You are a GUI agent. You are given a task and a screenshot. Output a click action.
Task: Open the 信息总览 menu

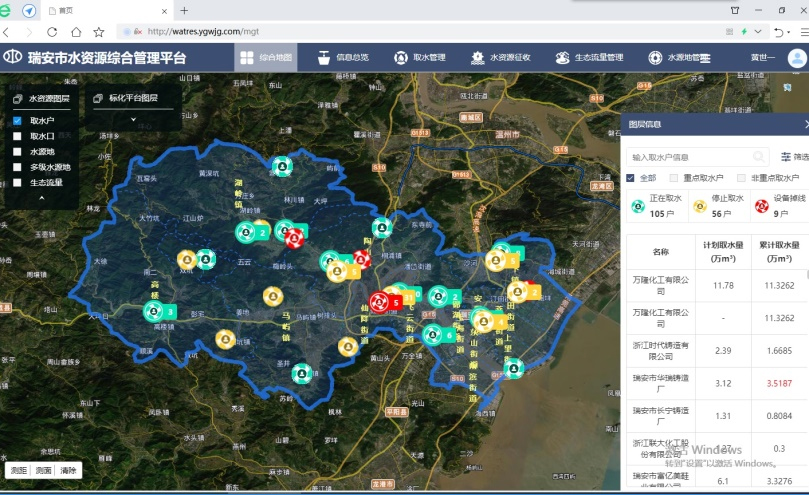343,57
